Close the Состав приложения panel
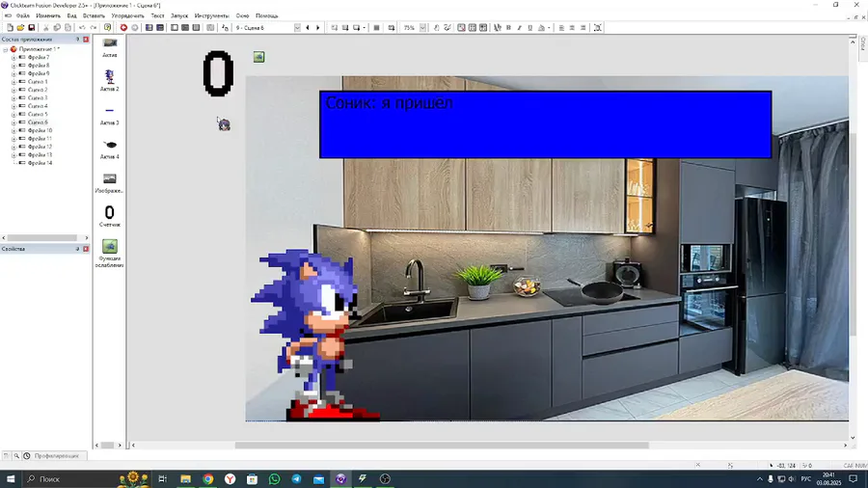This screenshot has height=488, width=868. click(x=86, y=40)
